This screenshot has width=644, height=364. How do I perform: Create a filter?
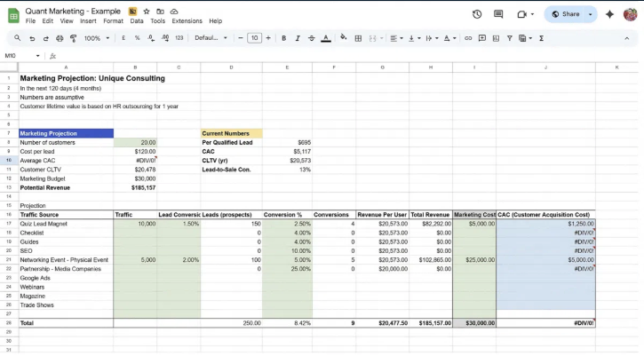(509, 38)
